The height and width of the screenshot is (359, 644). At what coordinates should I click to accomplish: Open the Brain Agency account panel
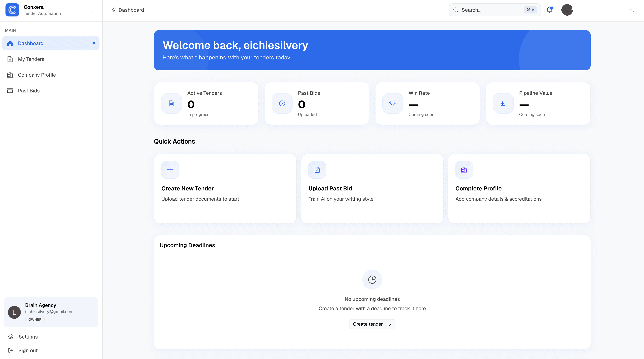[50, 312]
